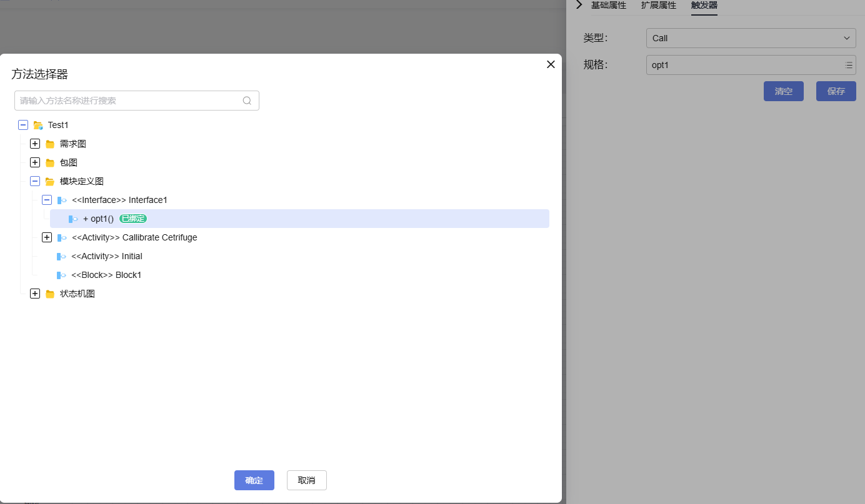Switch to the 基础属性 tab
Image resolution: width=865 pixels, height=504 pixels.
click(x=609, y=5)
